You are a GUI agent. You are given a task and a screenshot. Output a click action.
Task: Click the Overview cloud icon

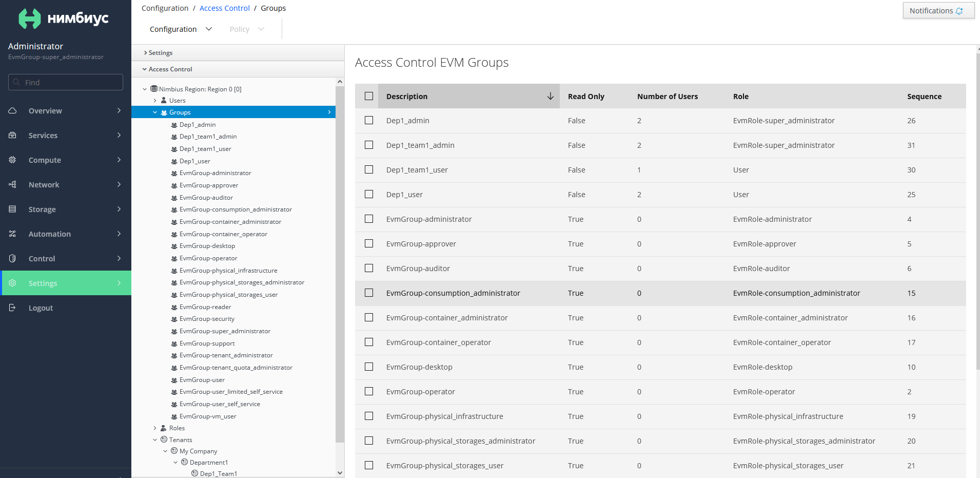tap(13, 110)
